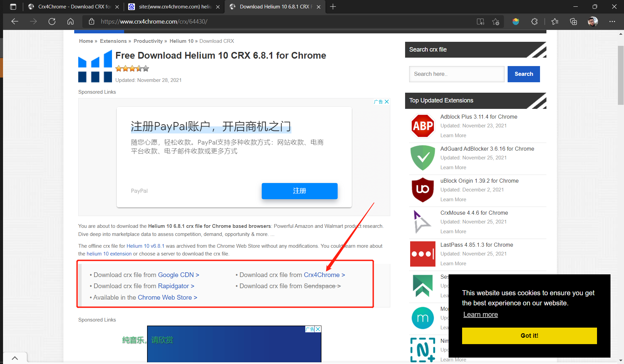Screen dimensions: 624x364
Task: Open Helium 10 breadcrumb link
Action: [x=181, y=41]
